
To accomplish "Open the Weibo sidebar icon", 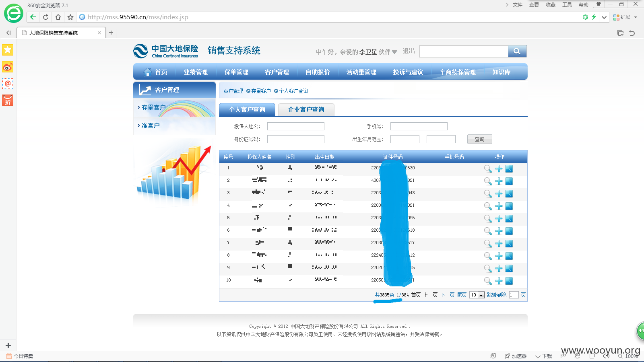I will point(8,67).
